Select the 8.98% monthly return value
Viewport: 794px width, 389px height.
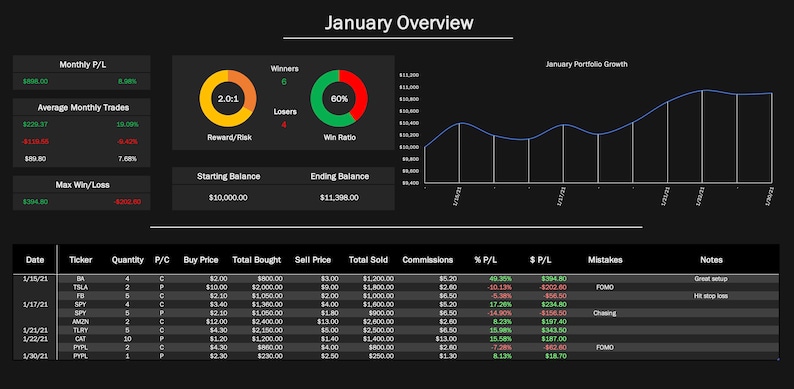click(128, 81)
